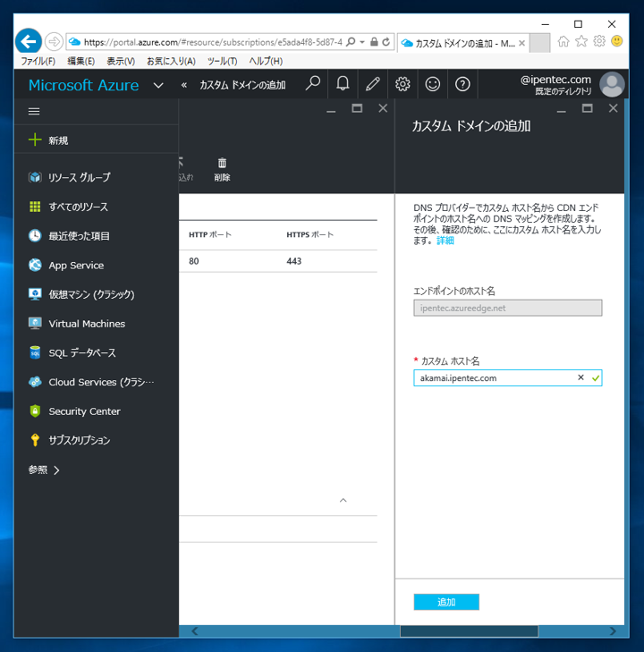This screenshot has width=644, height=652.
Task: Open browser favorites star
Action: point(581,41)
